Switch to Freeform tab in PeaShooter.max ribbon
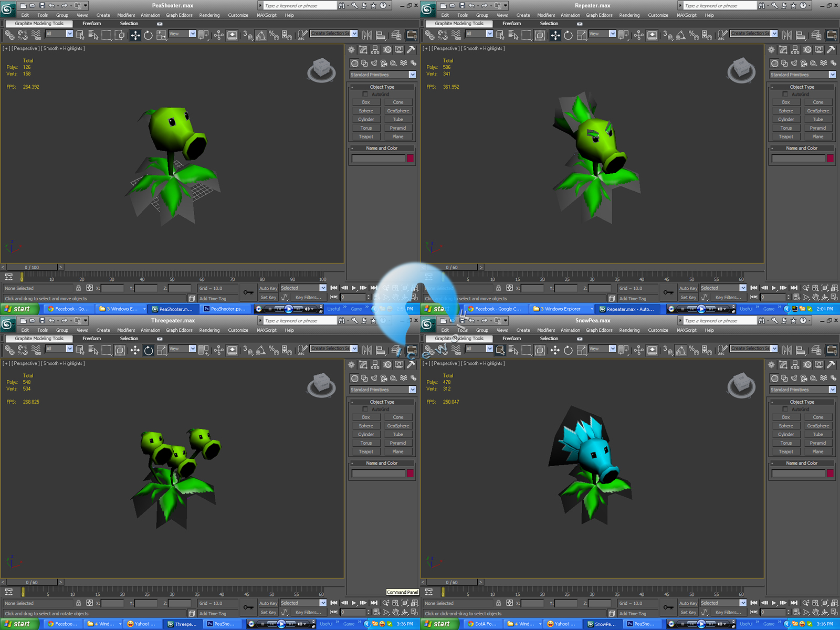The image size is (840, 630). point(91,24)
